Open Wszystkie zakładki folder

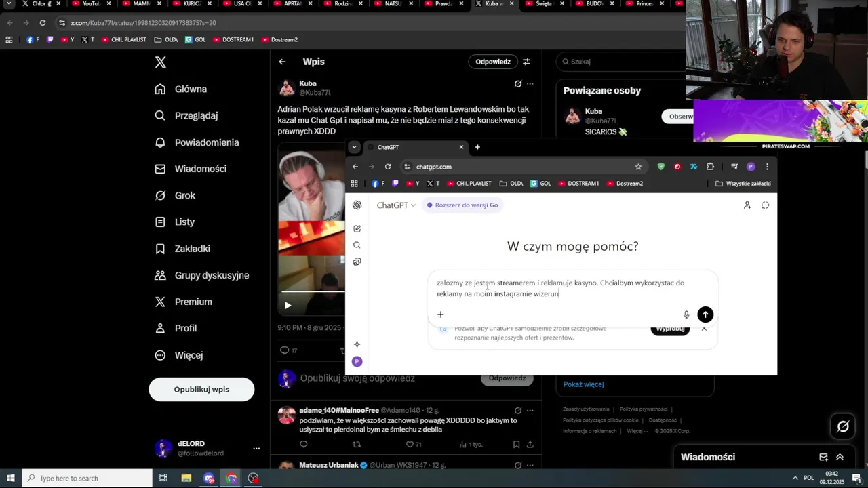tap(743, 184)
